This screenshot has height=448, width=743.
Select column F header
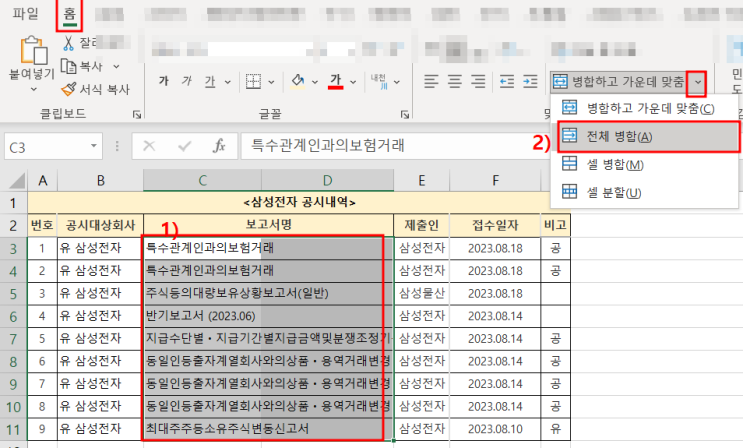click(495, 181)
